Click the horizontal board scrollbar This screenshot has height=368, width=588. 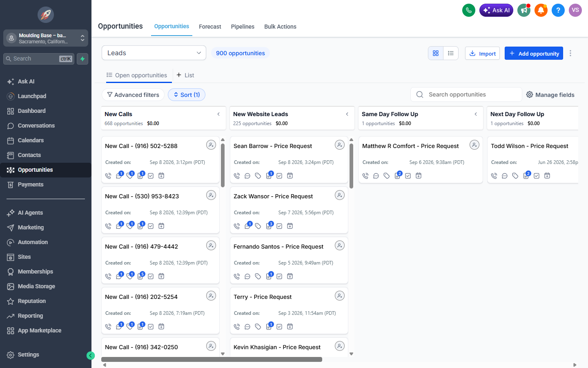click(212, 359)
